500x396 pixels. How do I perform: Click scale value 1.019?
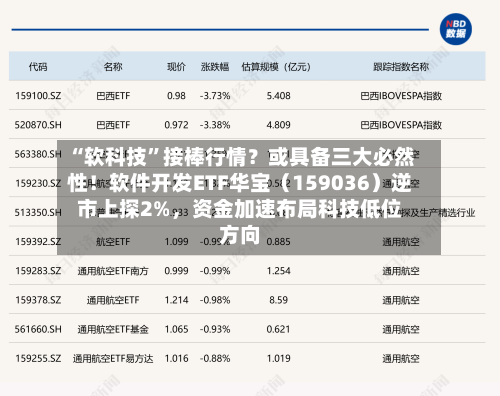point(278,358)
